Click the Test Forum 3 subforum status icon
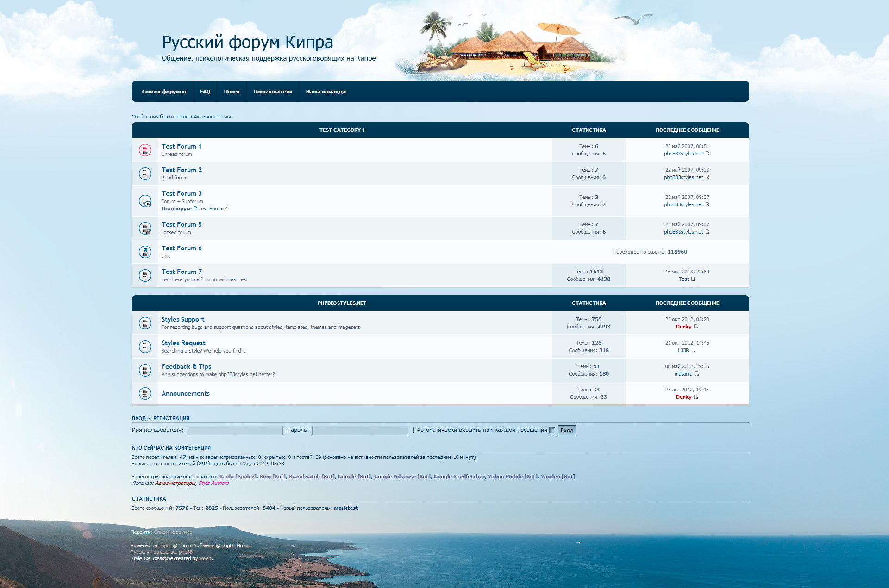Viewport: 889px width, 588px height. pos(145,201)
